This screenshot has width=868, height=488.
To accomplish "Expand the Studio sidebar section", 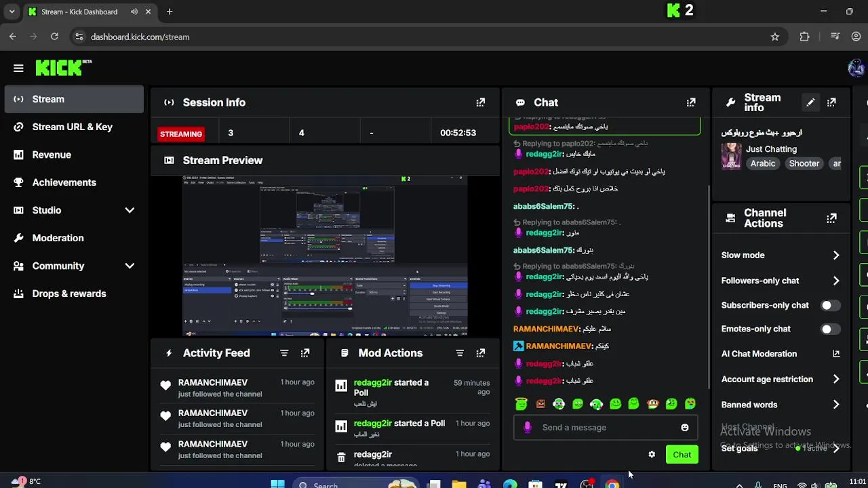I will click(130, 210).
